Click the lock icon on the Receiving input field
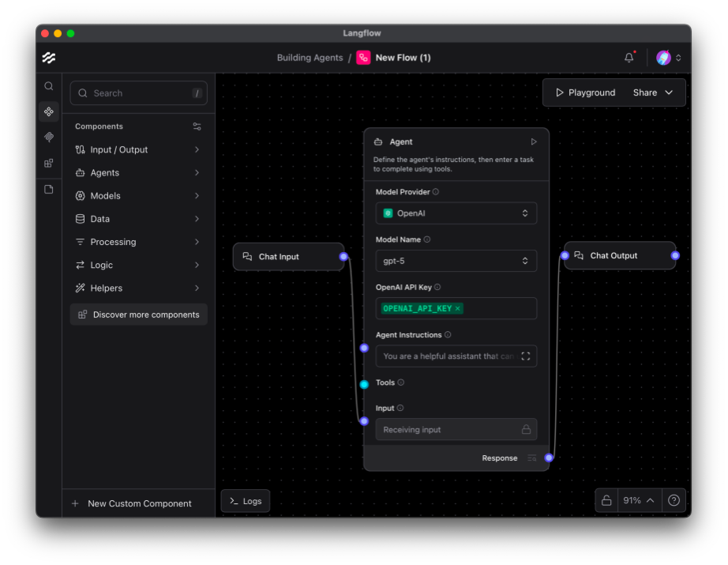Screen dimensions: 728x565 click(x=525, y=429)
